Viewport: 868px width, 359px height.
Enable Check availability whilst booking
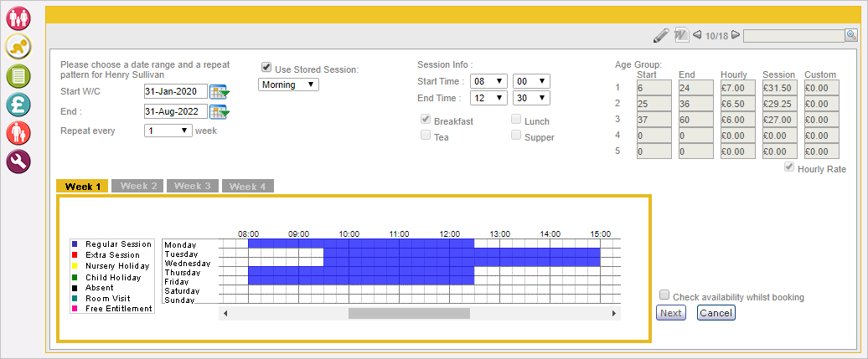point(664,295)
